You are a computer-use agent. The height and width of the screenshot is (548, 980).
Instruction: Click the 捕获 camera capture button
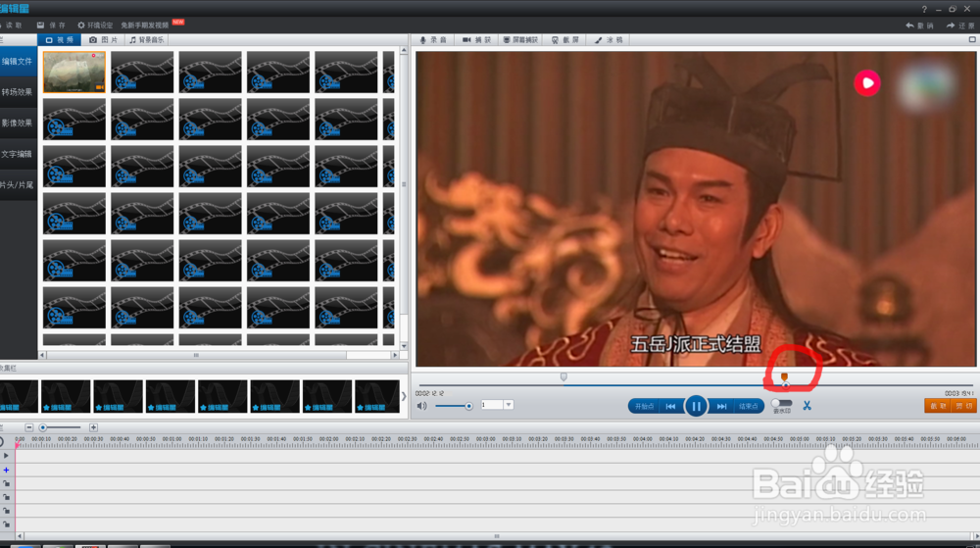pos(476,39)
